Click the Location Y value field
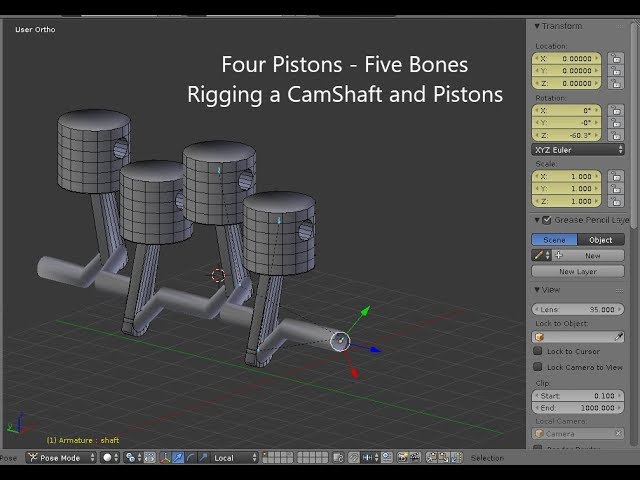 point(567,71)
